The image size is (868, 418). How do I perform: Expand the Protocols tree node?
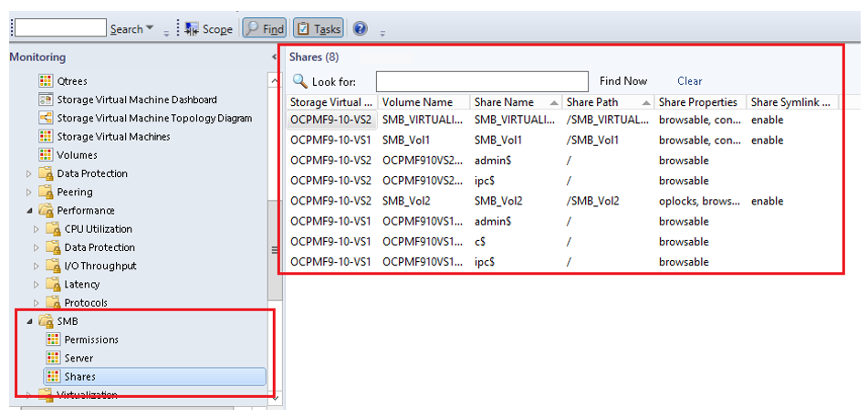point(37,303)
